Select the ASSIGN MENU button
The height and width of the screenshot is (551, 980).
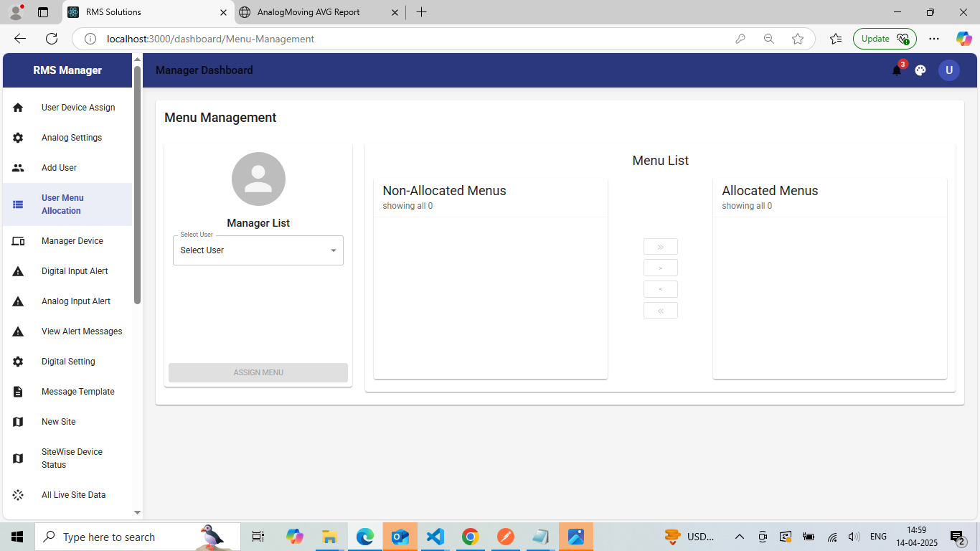tap(258, 372)
